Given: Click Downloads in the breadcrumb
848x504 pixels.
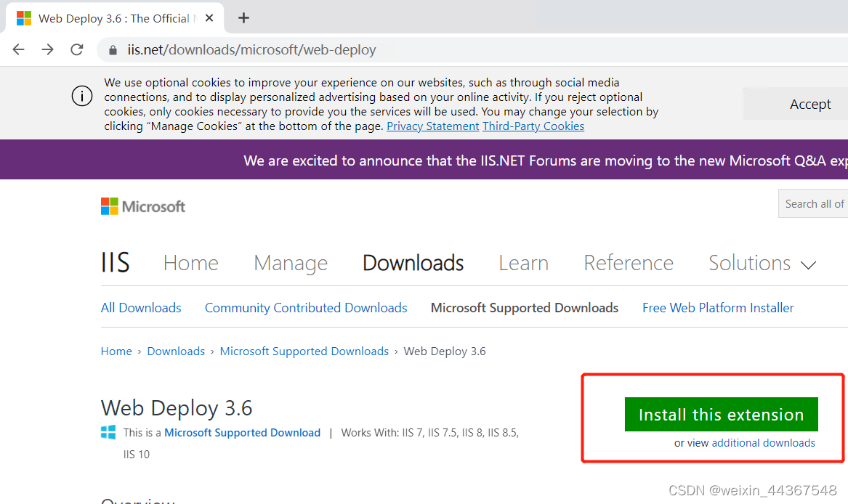Looking at the screenshot, I should pos(176,351).
